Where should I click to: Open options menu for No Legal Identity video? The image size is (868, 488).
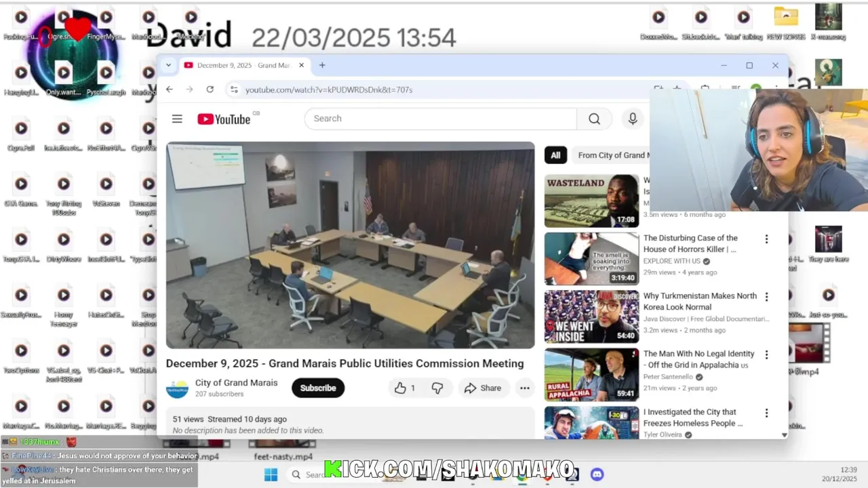(767, 355)
